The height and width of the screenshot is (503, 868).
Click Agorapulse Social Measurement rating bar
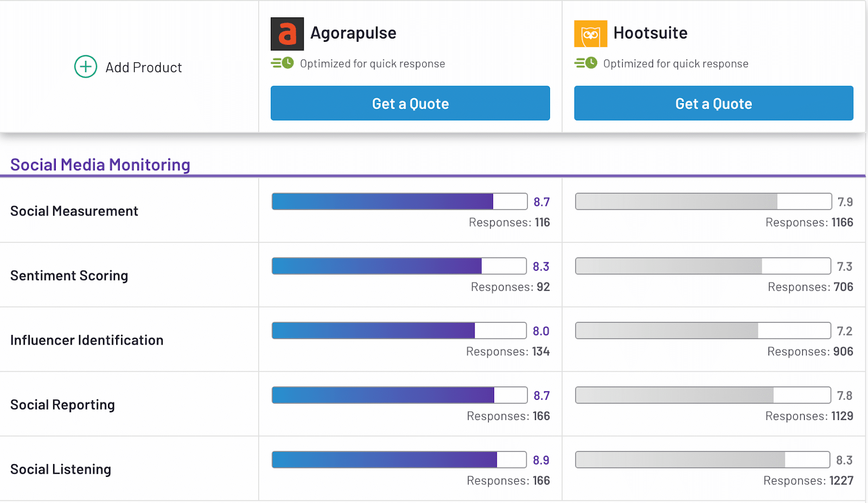[x=399, y=201]
